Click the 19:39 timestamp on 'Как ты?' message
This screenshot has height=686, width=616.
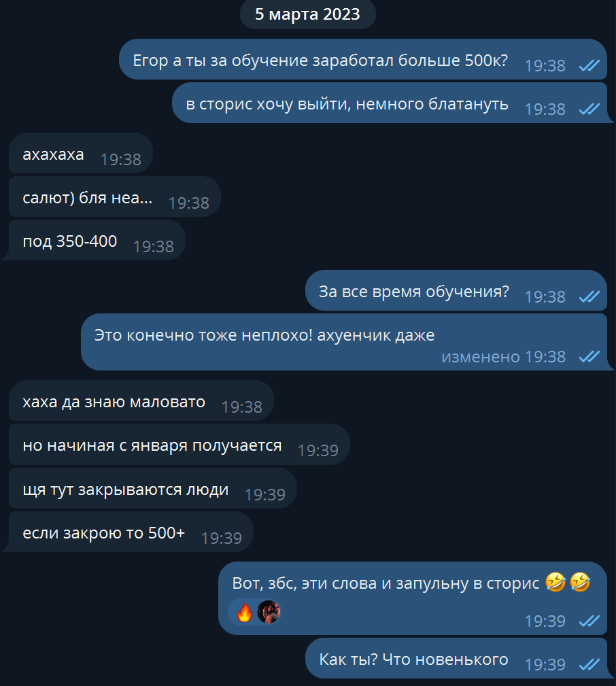545,664
